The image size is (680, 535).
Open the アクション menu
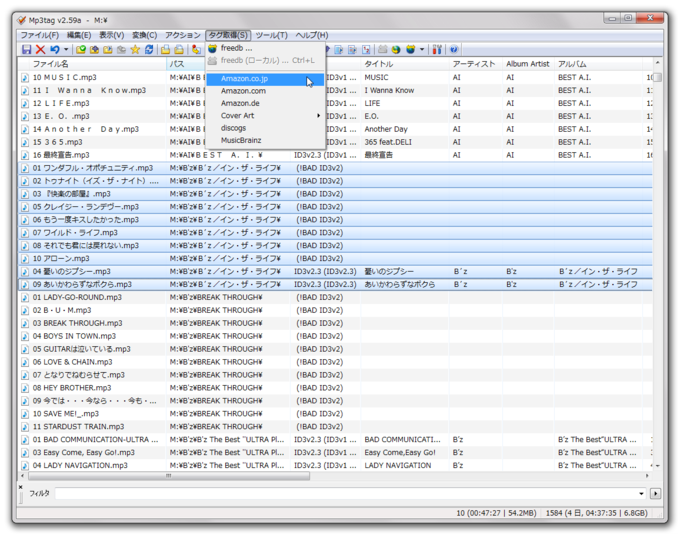183,35
